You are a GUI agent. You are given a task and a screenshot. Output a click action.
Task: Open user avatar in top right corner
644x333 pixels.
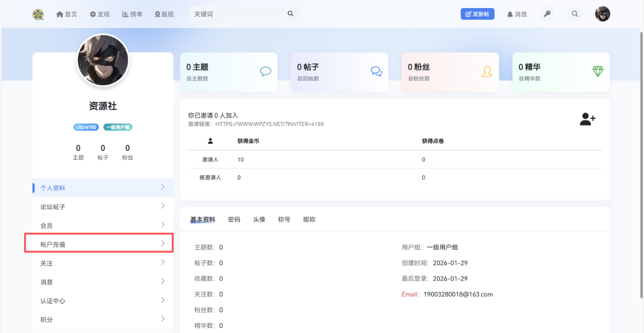point(603,14)
